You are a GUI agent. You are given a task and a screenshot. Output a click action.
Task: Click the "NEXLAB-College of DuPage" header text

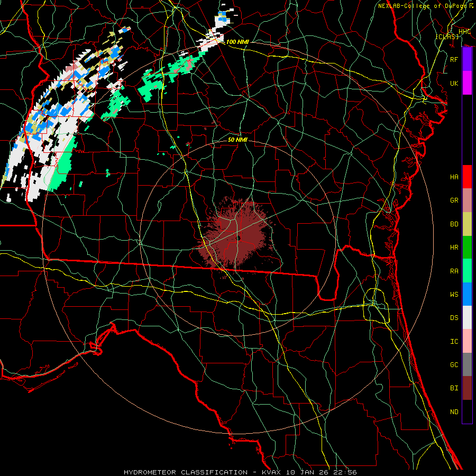[x=422, y=6]
